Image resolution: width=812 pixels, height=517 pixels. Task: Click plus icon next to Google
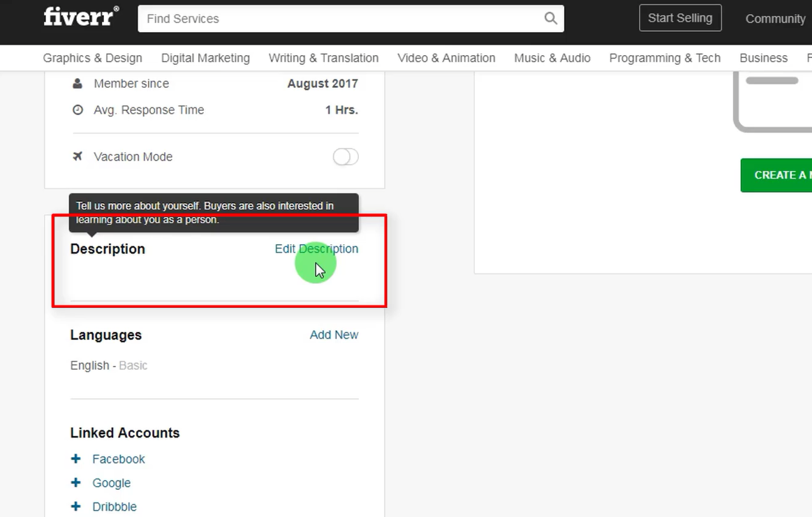[75, 482]
